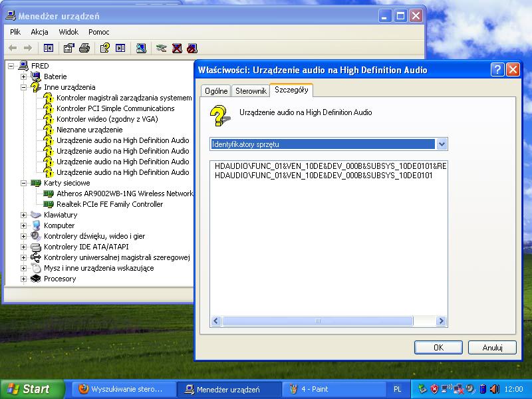Toggle the console tree pane icon
Viewport: 532px width, 399px height.
(x=49, y=48)
